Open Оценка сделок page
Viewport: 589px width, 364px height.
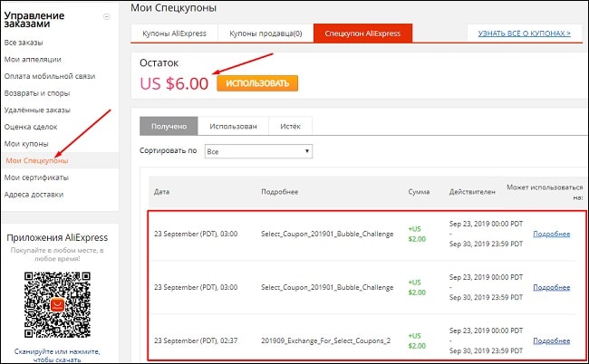(31, 127)
